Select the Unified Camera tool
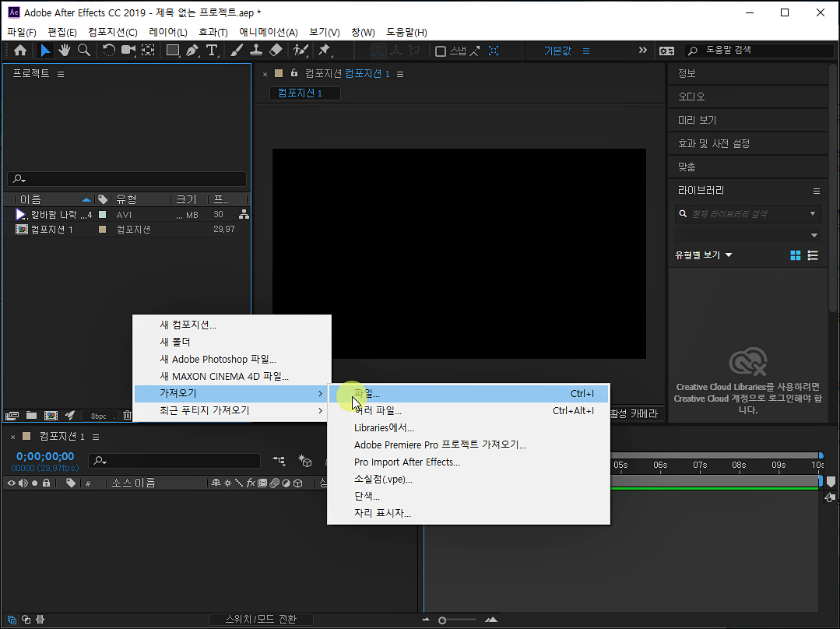Image resolution: width=840 pixels, height=629 pixels. pos(128,51)
